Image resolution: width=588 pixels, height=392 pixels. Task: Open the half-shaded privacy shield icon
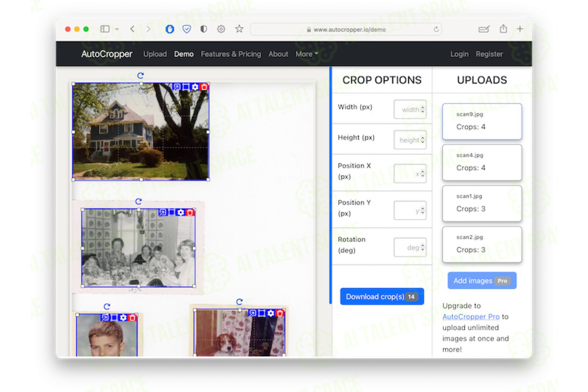(203, 29)
